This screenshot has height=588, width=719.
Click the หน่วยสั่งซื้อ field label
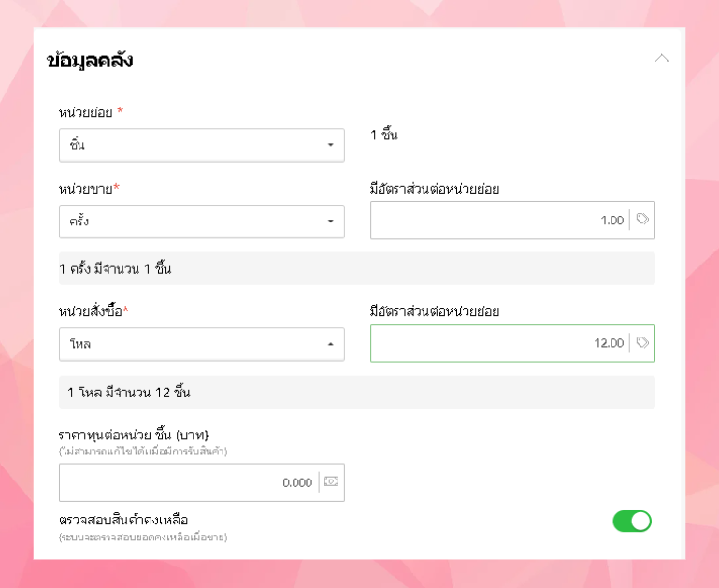pos(91,311)
